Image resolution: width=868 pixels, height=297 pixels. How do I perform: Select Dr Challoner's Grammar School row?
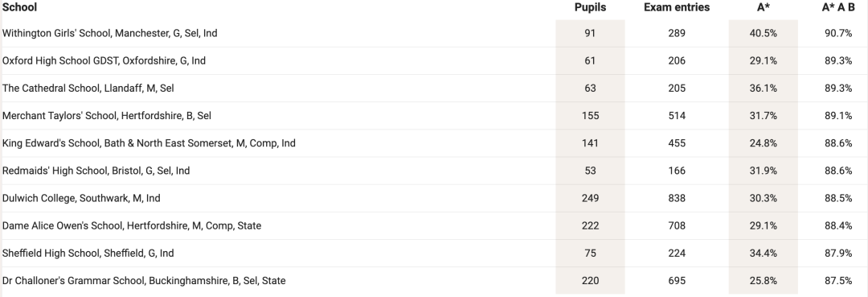434,280
